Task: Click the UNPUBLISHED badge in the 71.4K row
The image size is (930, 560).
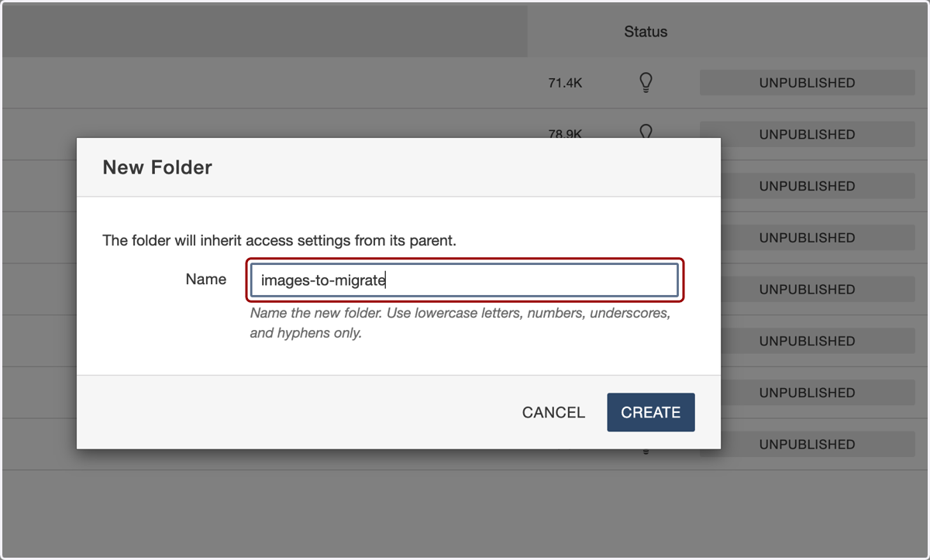Action: click(807, 83)
